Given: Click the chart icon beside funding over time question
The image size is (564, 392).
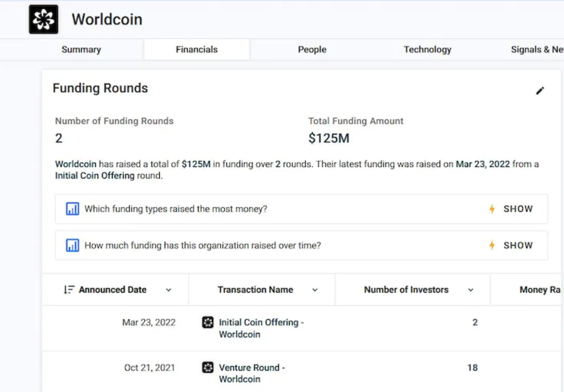Looking at the screenshot, I should pos(72,246).
